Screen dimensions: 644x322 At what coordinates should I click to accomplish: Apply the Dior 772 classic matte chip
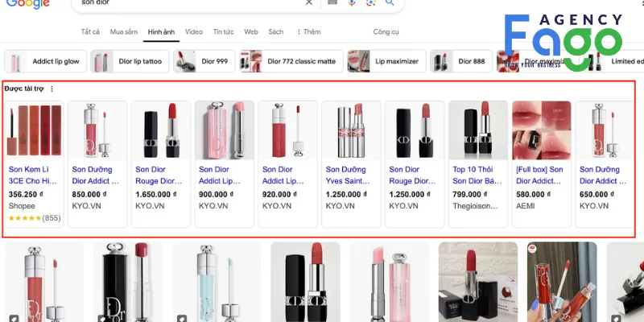coord(291,61)
